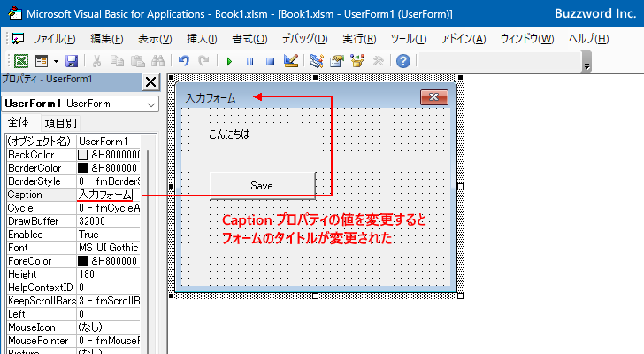Select the (オブジェクト名) property row

[73, 142]
